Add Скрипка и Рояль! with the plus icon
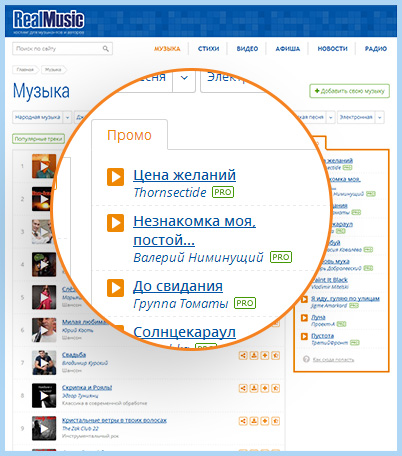The width and height of the screenshot is (402, 456). [265, 388]
